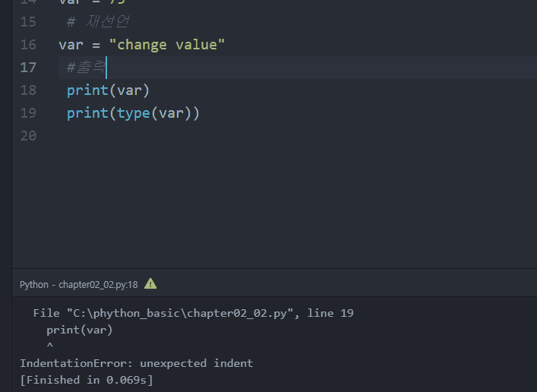Click the type keyword on line 19
537x392 pixels.
[134, 113]
